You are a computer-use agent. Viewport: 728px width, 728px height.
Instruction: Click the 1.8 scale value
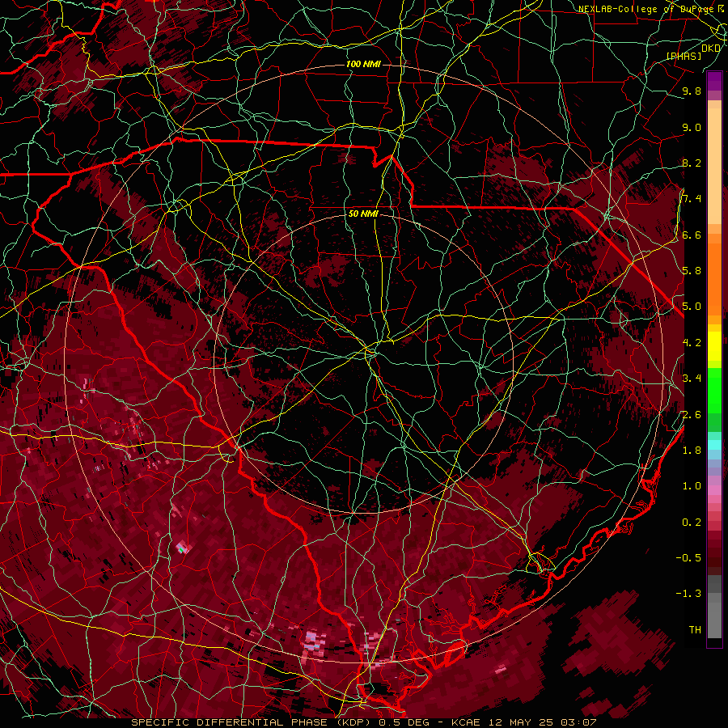(x=692, y=450)
